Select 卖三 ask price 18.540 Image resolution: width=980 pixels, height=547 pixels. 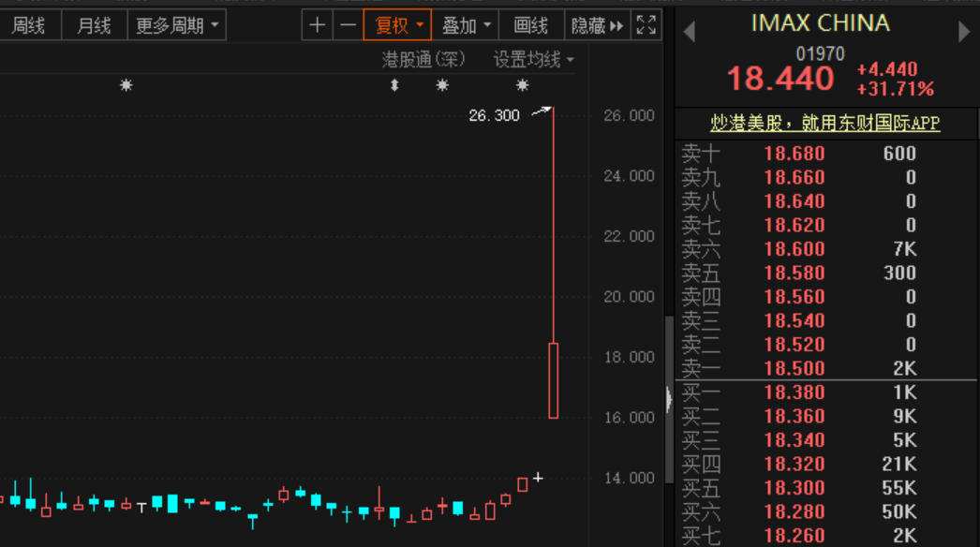794,320
